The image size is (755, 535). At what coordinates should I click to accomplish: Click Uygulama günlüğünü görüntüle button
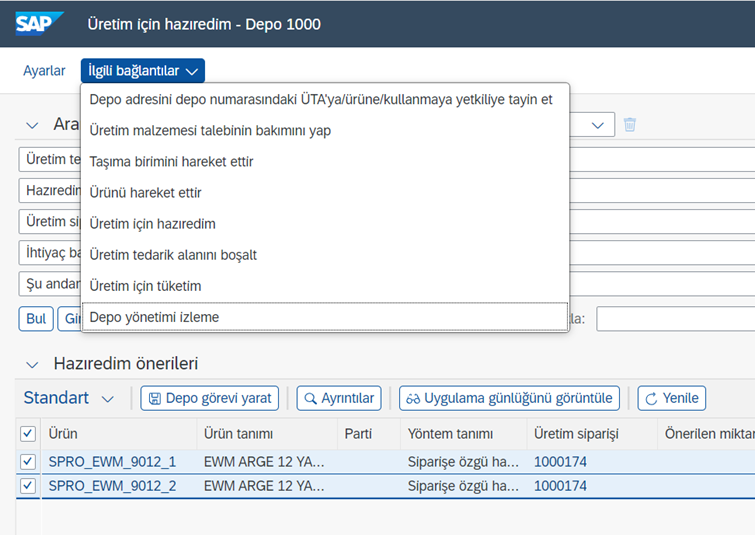point(509,398)
